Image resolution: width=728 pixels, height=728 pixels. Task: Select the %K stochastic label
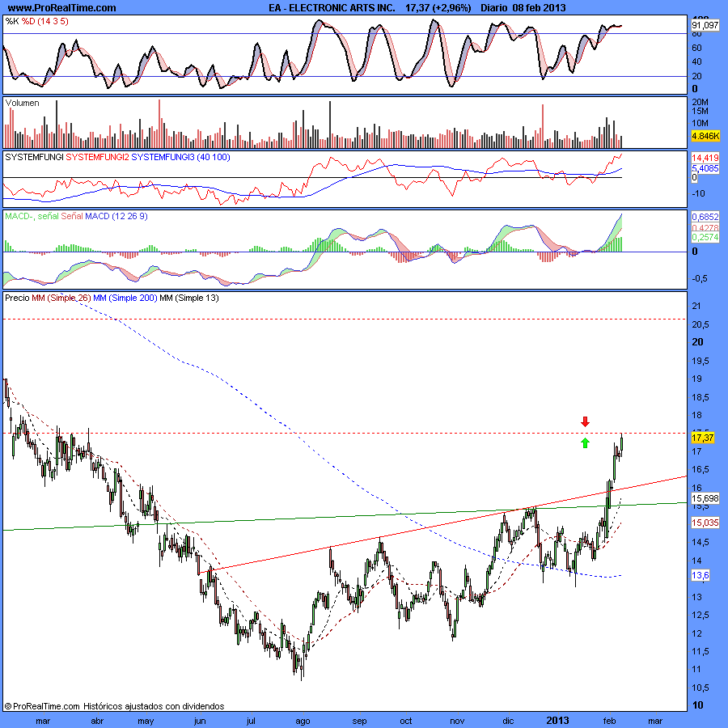(x=12, y=21)
